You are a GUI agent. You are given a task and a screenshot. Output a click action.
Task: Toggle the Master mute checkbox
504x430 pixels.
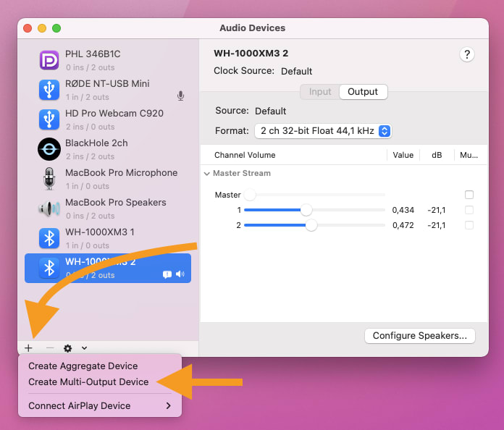click(x=469, y=195)
